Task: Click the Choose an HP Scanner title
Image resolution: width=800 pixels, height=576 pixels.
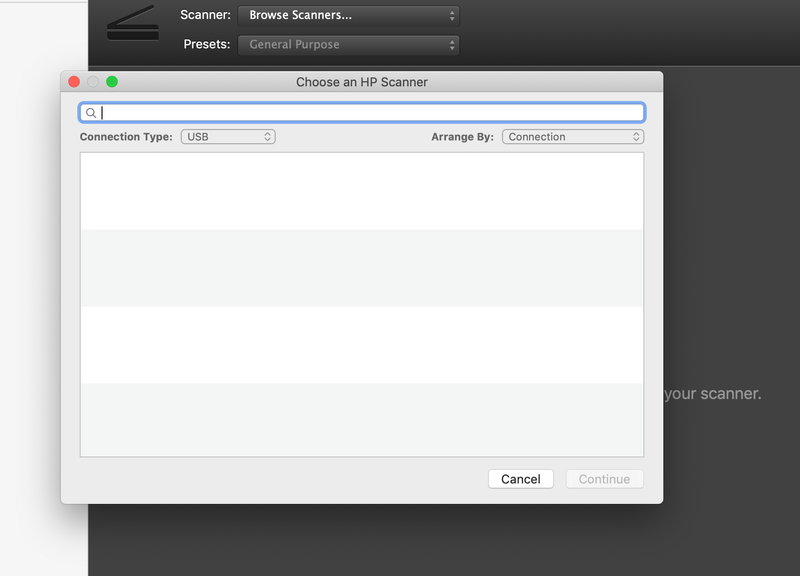Action: [362, 82]
